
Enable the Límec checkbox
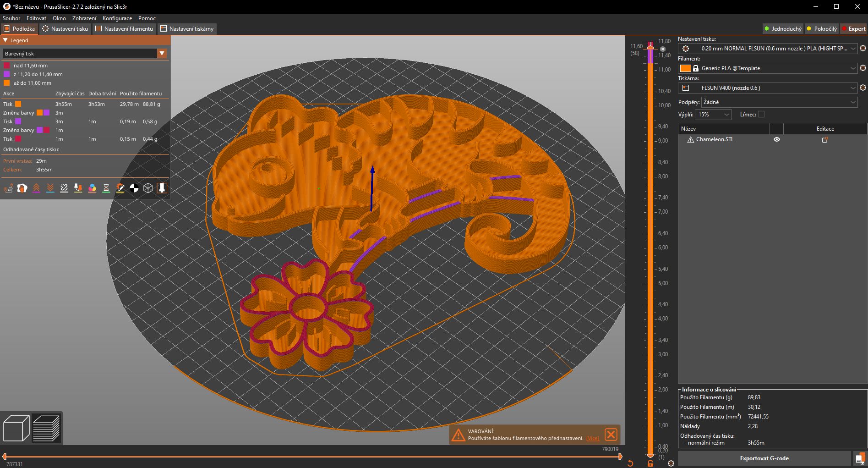point(761,114)
